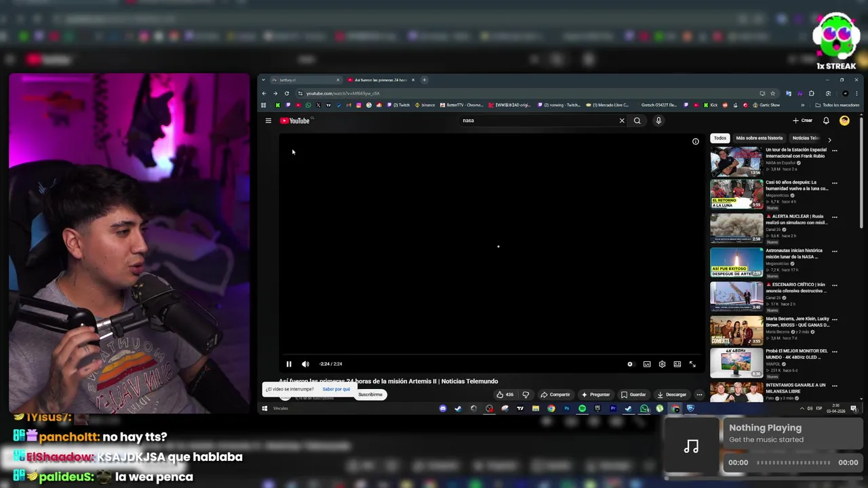Mute the video with the speaker icon
Image resolution: width=868 pixels, height=488 pixels.
click(x=305, y=364)
